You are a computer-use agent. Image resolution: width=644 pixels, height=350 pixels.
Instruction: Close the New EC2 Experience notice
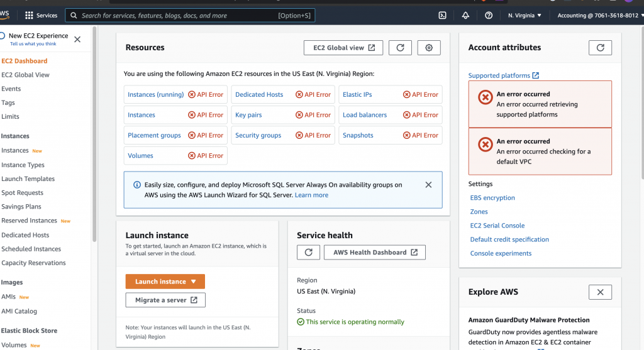pos(77,40)
